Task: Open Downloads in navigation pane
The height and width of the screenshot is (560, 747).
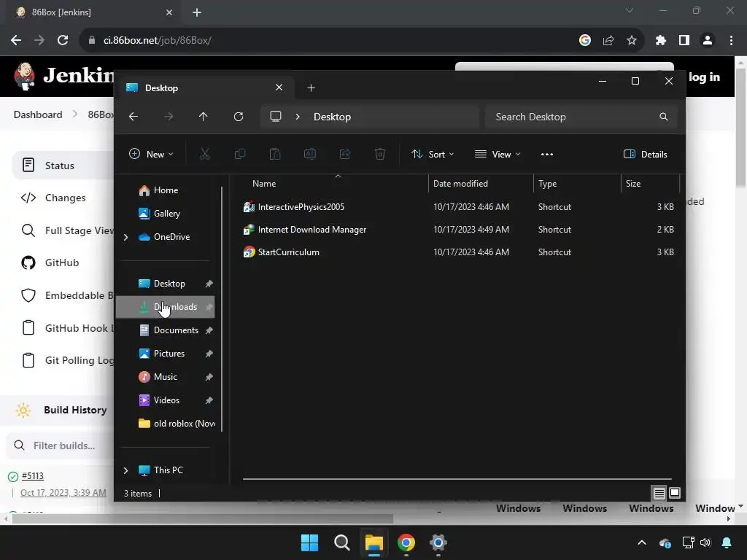Action: (166, 307)
